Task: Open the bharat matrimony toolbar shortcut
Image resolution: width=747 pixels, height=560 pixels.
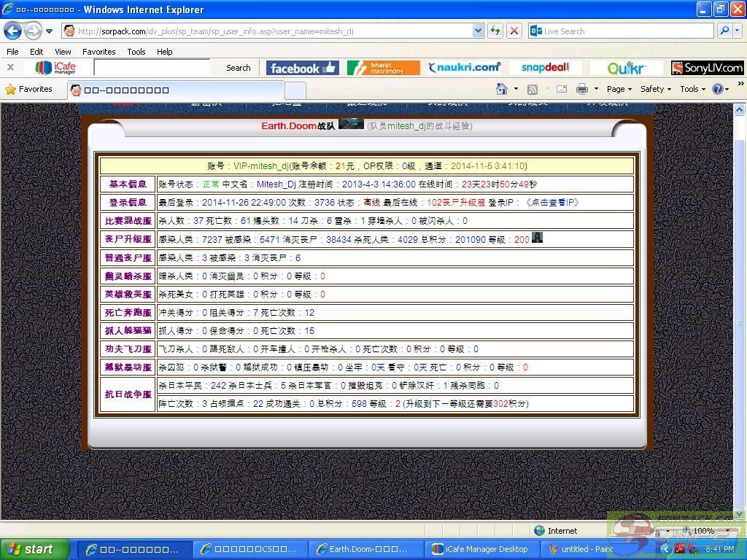Action: (x=384, y=68)
